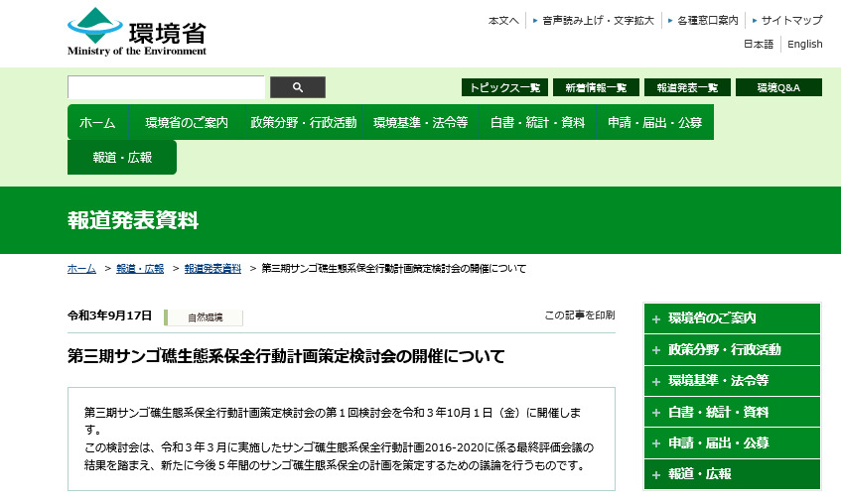
Task: Click the search text input field
Action: 166,87
